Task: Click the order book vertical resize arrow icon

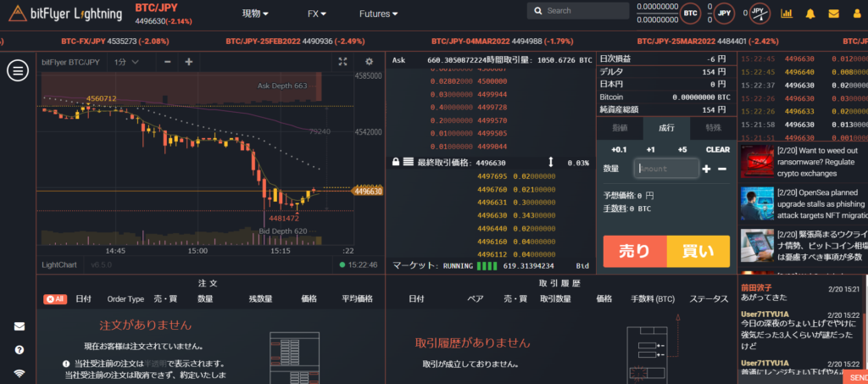Action: (551, 163)
